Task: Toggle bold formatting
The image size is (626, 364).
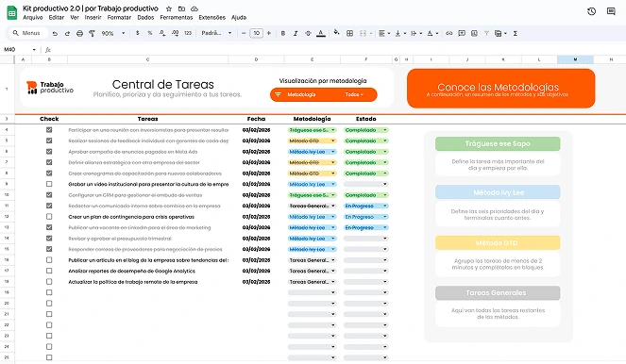Action: [283, 34]
